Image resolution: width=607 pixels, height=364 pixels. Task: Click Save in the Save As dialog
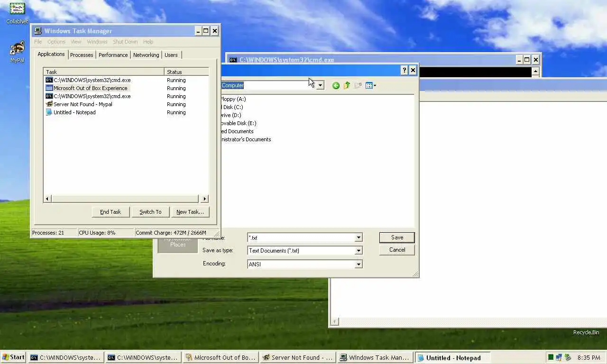(x=397, y=237)
